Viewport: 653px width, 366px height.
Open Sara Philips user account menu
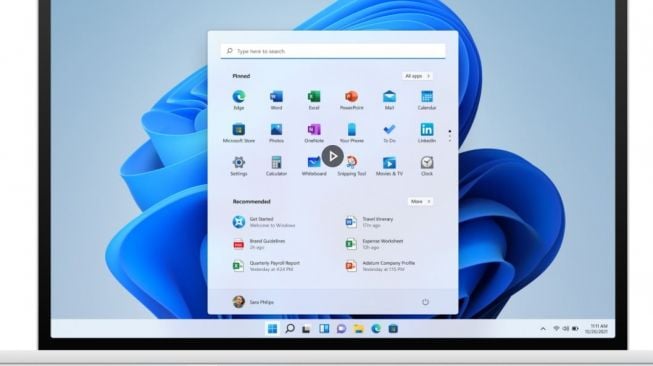click(x=253, y=302)
